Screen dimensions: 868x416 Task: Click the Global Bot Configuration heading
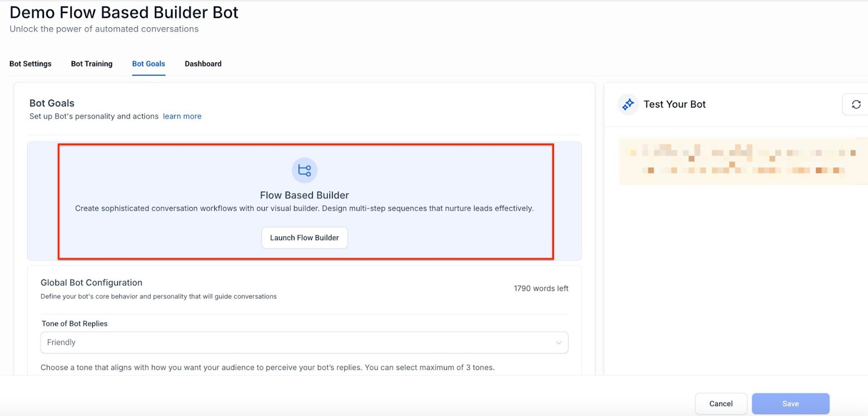click(91, 282)
